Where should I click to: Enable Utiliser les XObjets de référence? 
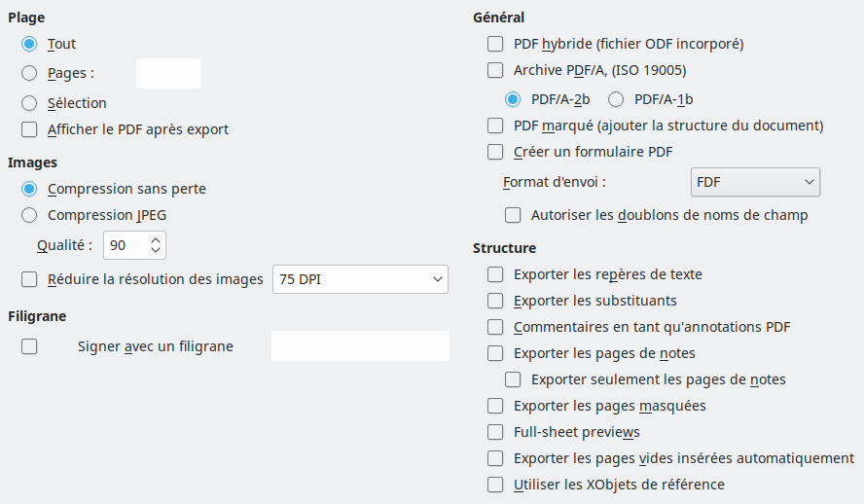click(x=495, y=485)
